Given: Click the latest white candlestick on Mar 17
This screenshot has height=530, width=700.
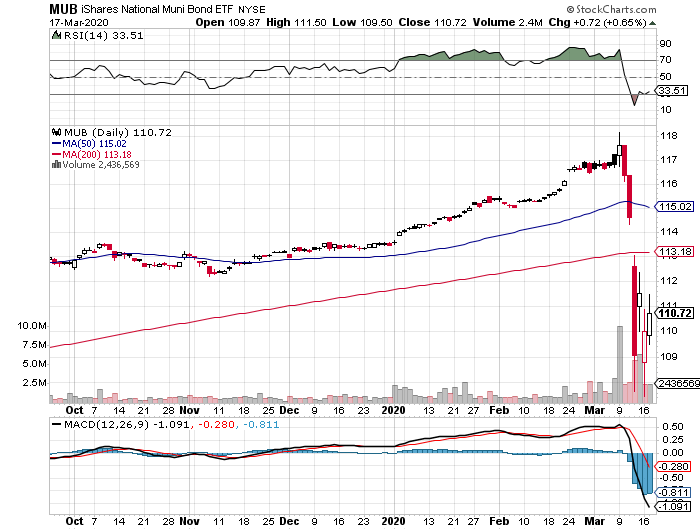Looking at the screenshot, I should pos(650,325).
